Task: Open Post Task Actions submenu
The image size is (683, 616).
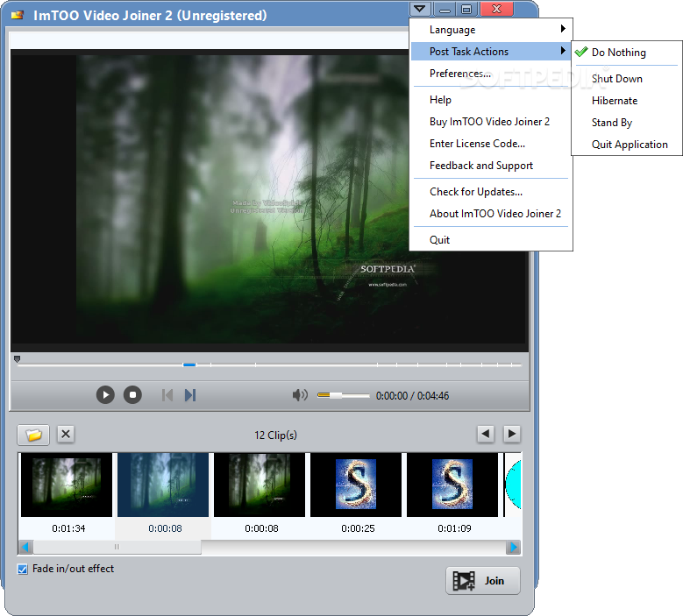Action: [x=491, y=52]
